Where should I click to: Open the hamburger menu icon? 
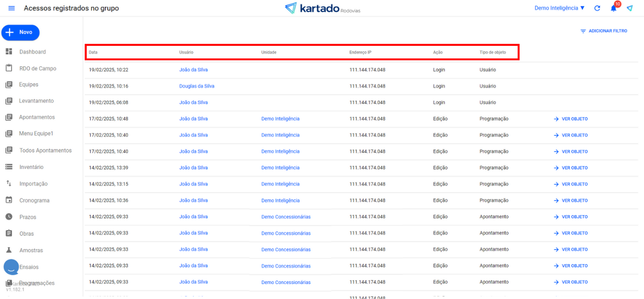tap(11, 8)
